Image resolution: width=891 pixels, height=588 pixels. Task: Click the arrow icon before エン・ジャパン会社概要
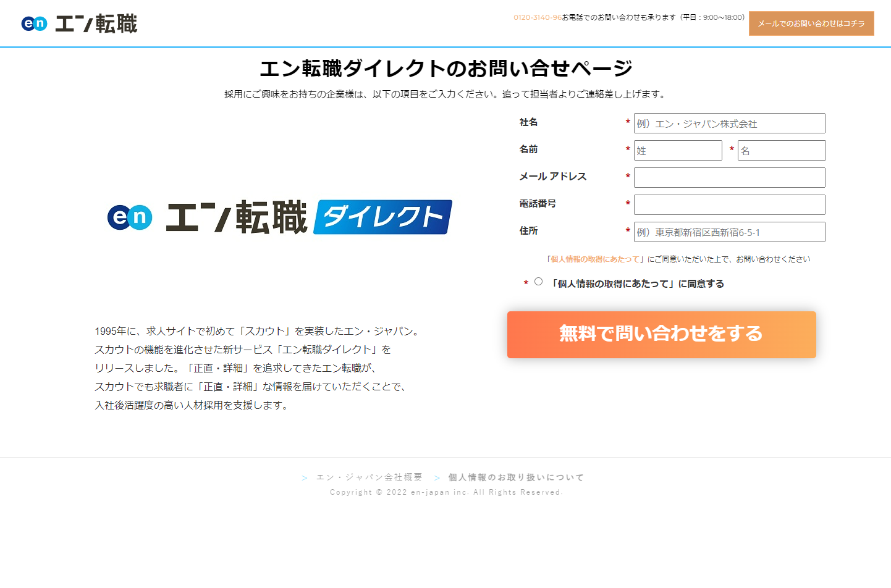(305, 478)
